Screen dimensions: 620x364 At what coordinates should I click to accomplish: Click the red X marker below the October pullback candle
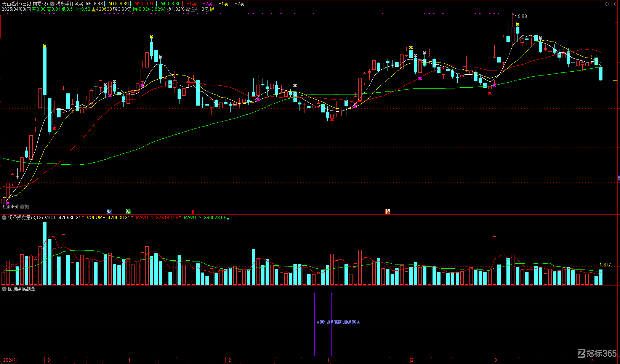[x=54, y=128]
